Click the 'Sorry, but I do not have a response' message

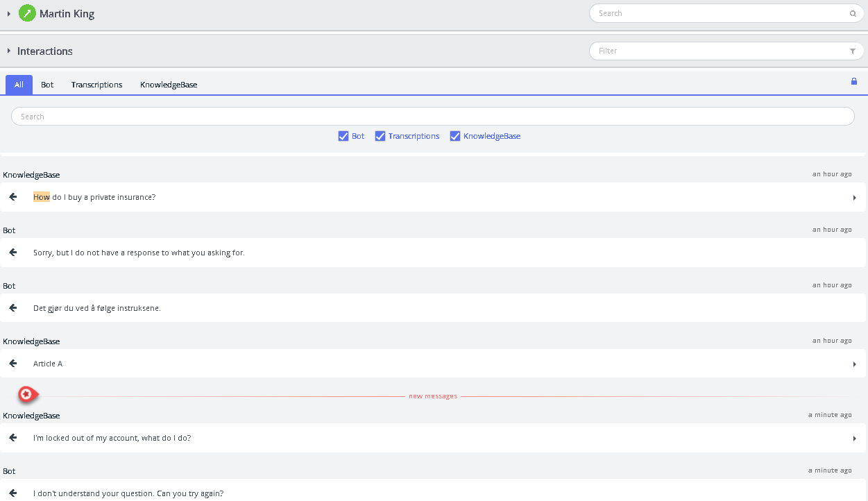[139, 253]
